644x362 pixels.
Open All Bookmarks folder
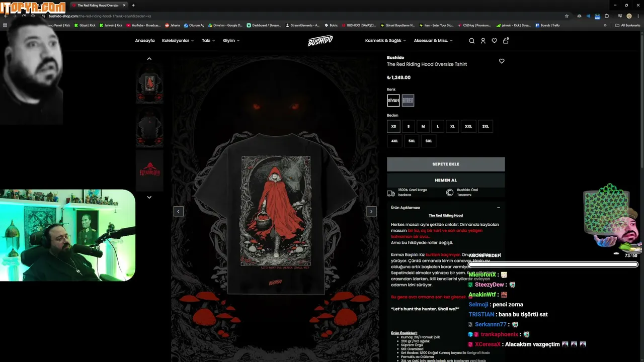(x=627, y=25)
